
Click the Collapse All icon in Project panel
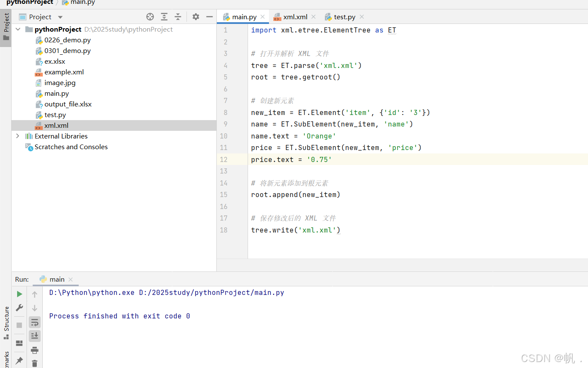178,17
